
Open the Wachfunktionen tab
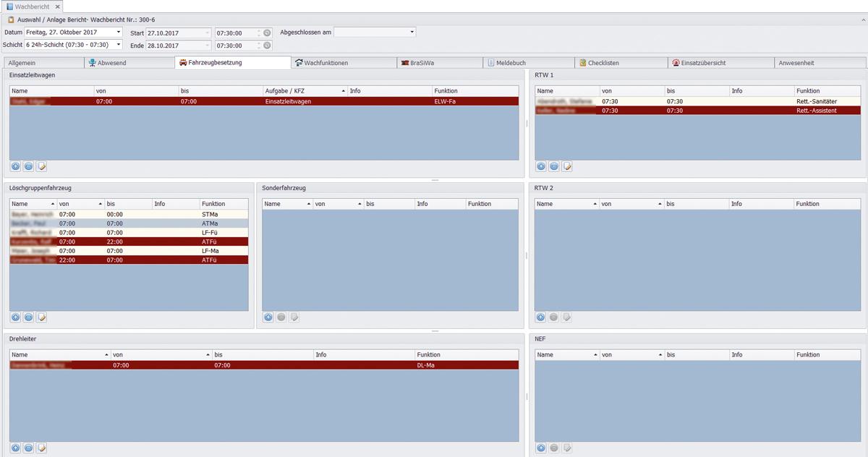click(x=325, y=63)
